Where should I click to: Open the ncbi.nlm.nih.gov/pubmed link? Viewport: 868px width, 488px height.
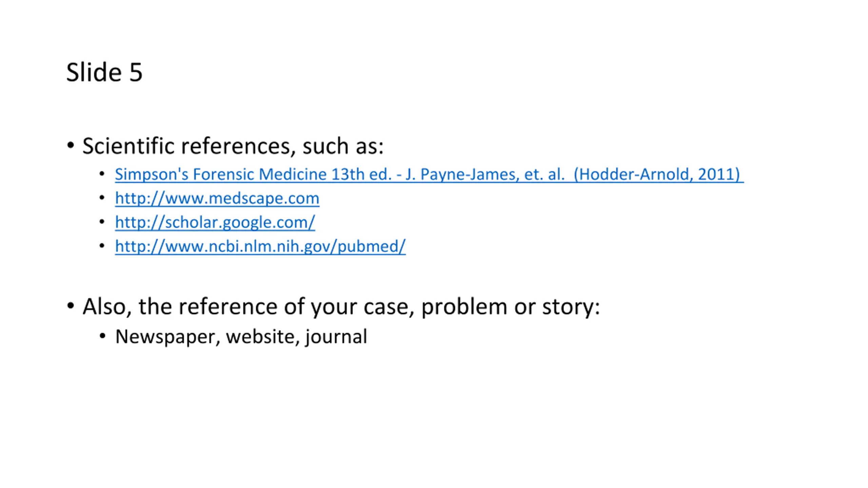pos(260,247)
